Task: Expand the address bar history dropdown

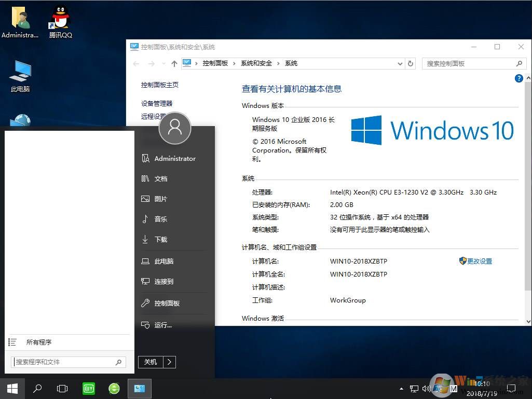Action: click(x=400, y=63)
